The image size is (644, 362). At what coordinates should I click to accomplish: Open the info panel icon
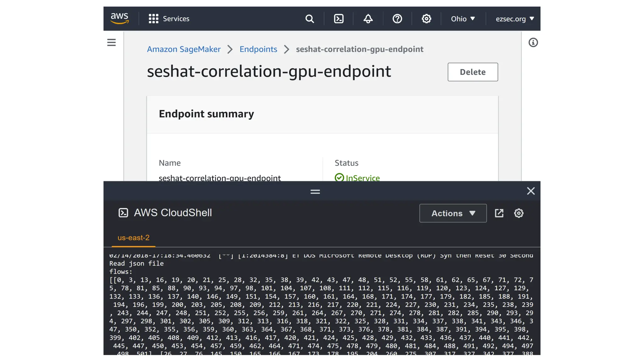coord(533,42)
